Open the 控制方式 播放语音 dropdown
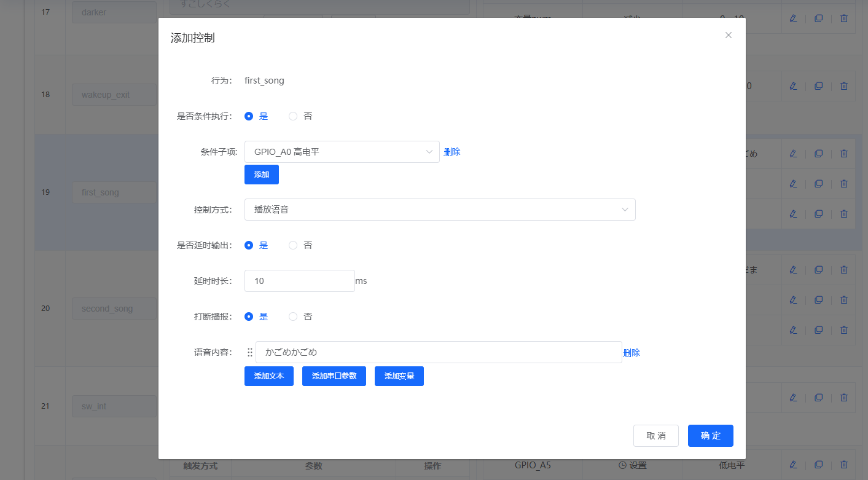Screen dimensions: 868x480 440,210
